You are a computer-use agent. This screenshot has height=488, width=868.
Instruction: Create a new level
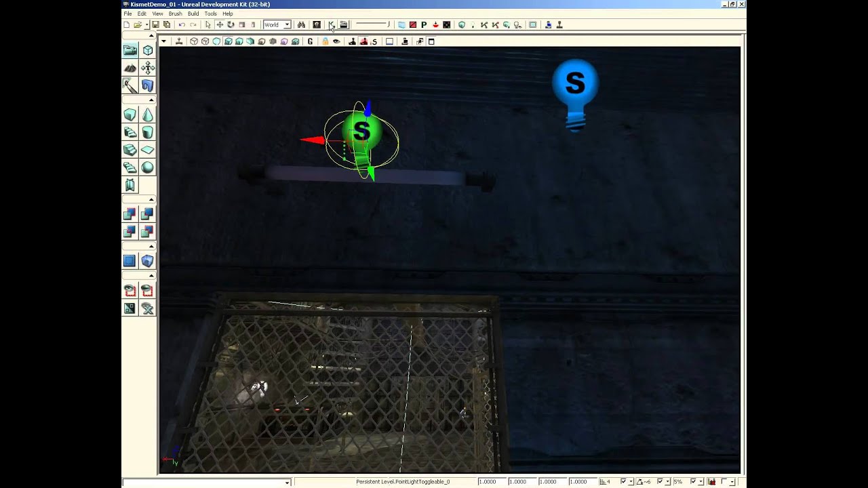(126, 25)
